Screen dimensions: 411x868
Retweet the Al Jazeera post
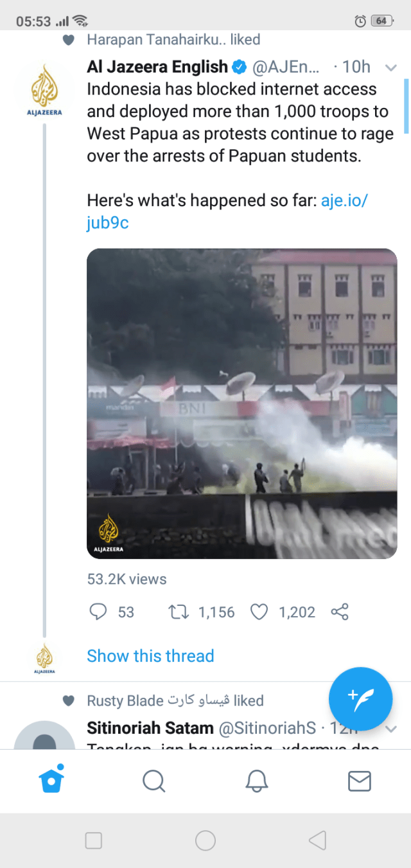[177, 612]
